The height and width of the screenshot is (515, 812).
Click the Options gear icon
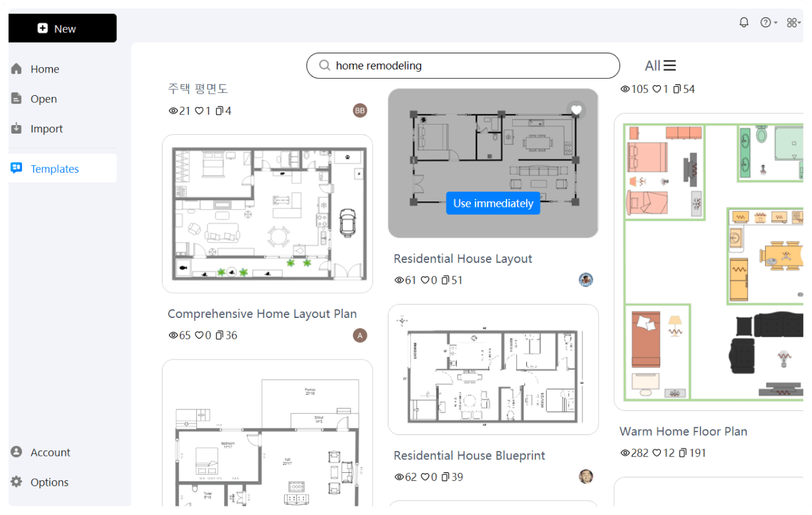click(16, 482)
